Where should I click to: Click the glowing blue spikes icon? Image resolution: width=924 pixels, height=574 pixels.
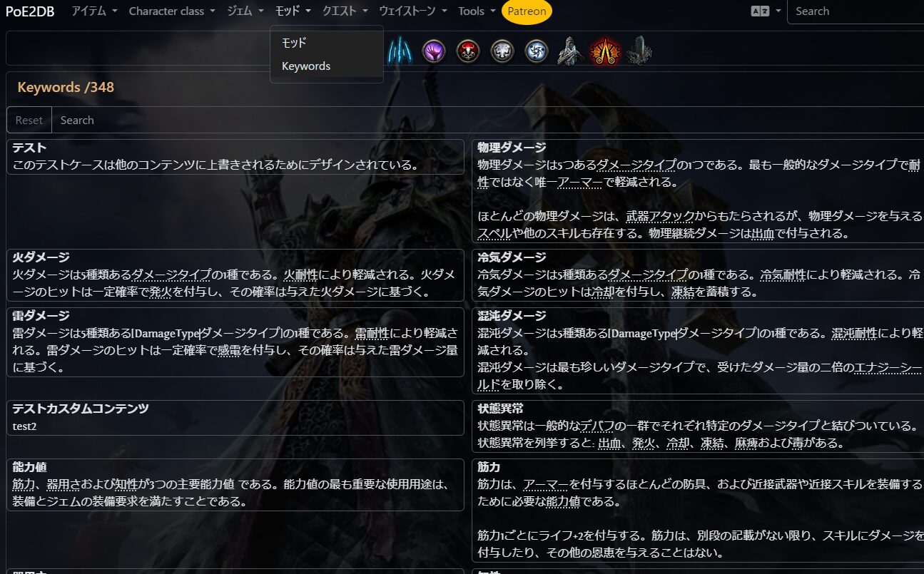coord(400,51)
